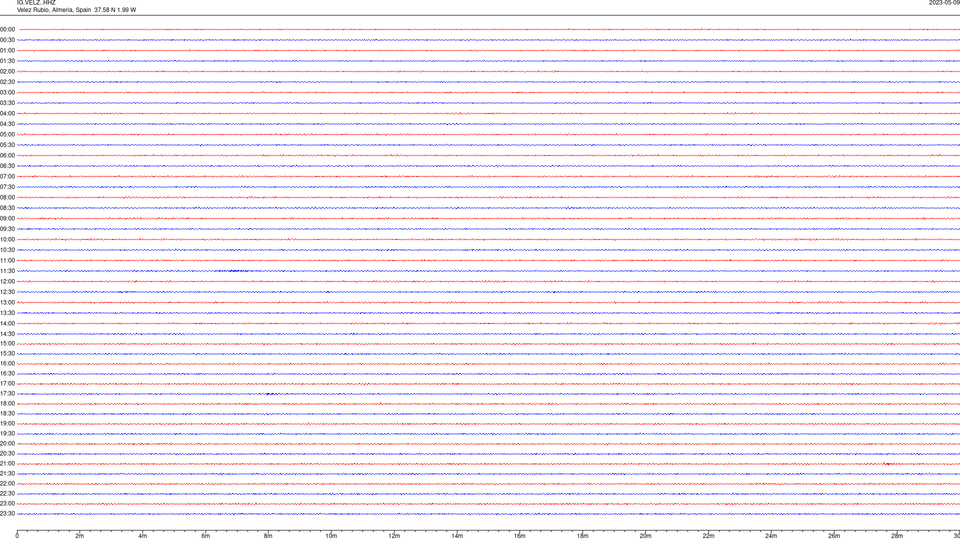Select the 08:00 row label

pyautogui.click(x=7, y=197)
